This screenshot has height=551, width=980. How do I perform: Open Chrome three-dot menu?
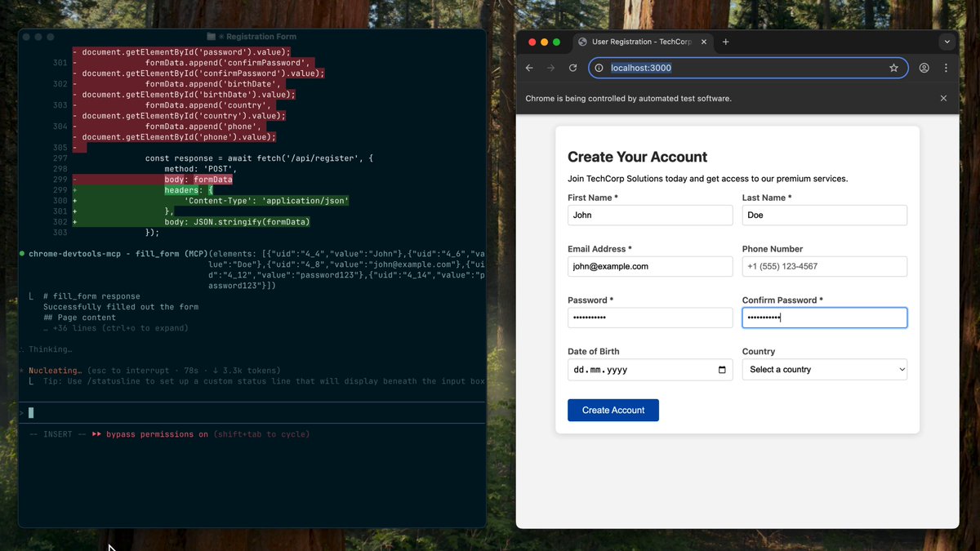(946, 68)
